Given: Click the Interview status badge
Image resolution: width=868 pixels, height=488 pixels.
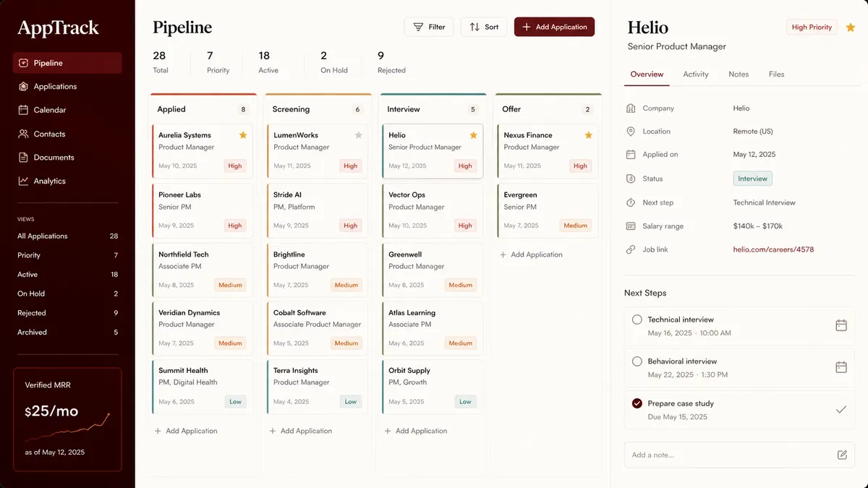Looking at the screenshot, I should click(x=752, y=179).
